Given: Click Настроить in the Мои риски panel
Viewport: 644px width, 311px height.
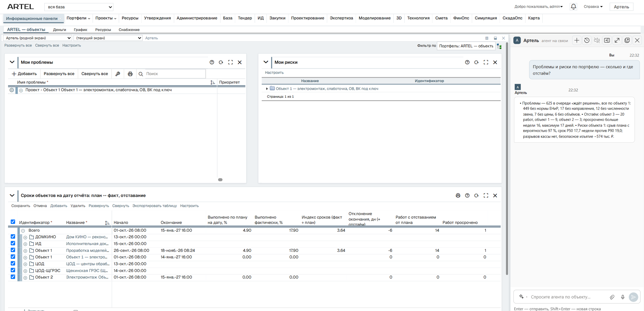Looking at the screenshot, I should coord(274,73).
